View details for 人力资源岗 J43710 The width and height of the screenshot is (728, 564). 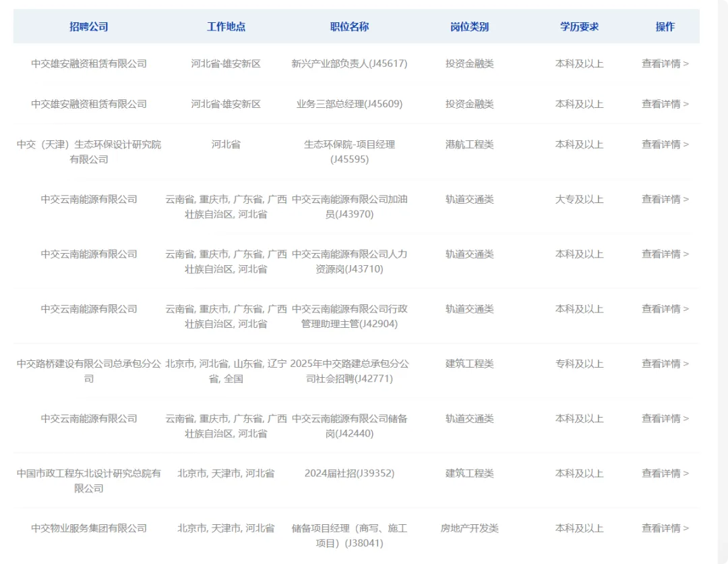(x=665, y=254)
